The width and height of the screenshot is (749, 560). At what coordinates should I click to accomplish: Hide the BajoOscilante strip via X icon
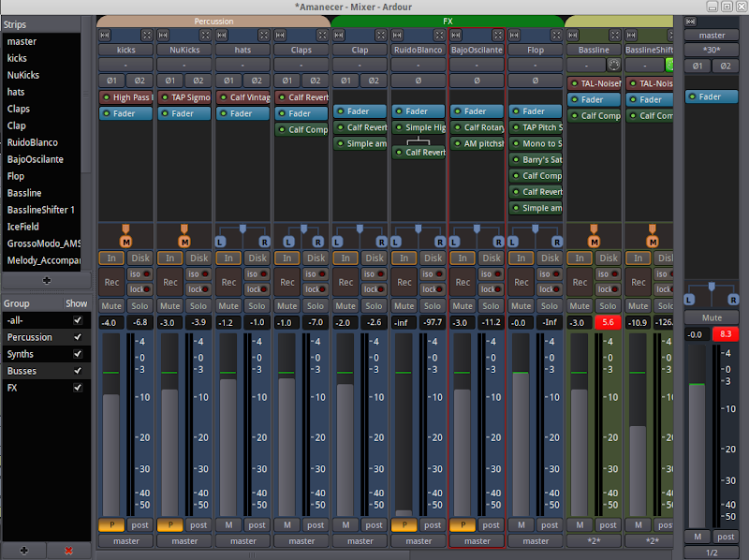(498, 35)
